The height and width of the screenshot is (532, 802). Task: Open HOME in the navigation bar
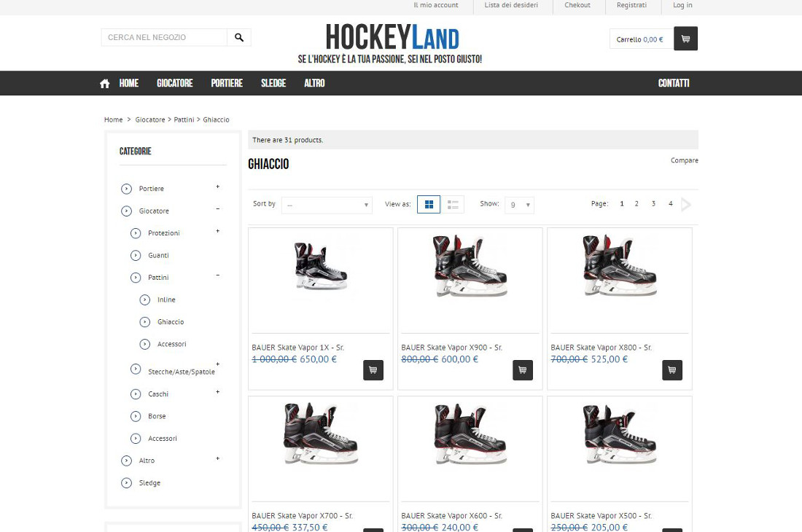coord(129,83)
